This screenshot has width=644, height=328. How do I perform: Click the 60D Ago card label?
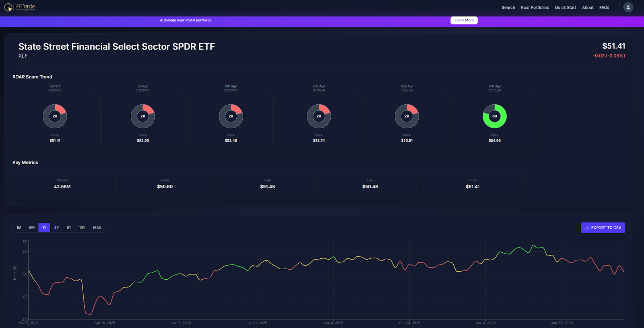pos(495,87)
